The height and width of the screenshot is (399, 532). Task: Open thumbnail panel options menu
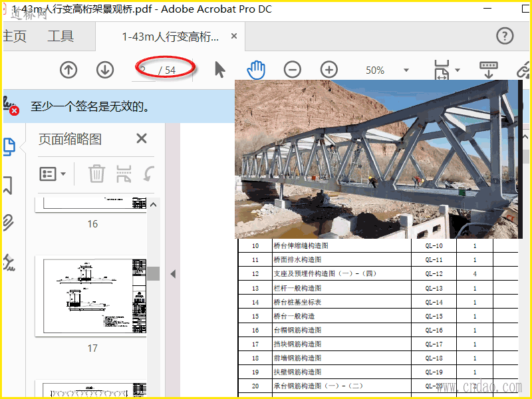coord(53,174)
